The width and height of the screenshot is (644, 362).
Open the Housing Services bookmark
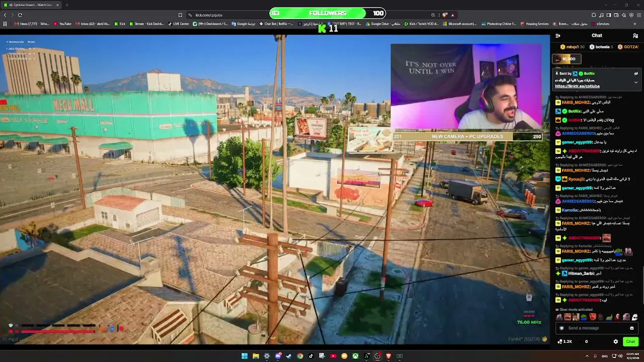(534, 24)
